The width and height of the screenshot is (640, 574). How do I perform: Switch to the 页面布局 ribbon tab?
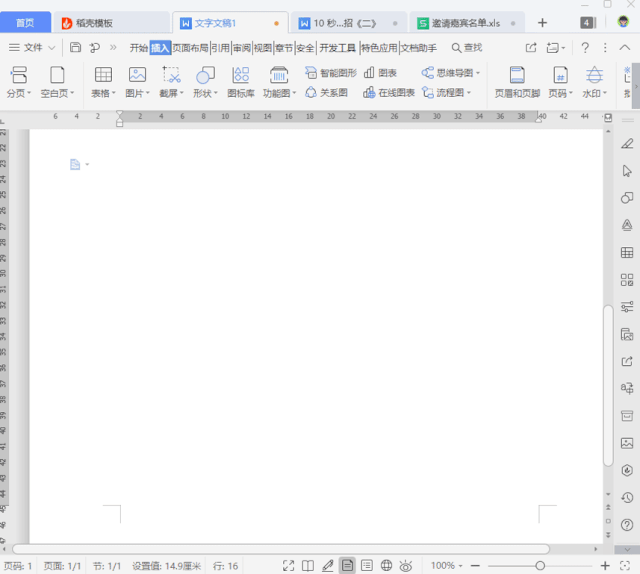[x=190, y=47]
